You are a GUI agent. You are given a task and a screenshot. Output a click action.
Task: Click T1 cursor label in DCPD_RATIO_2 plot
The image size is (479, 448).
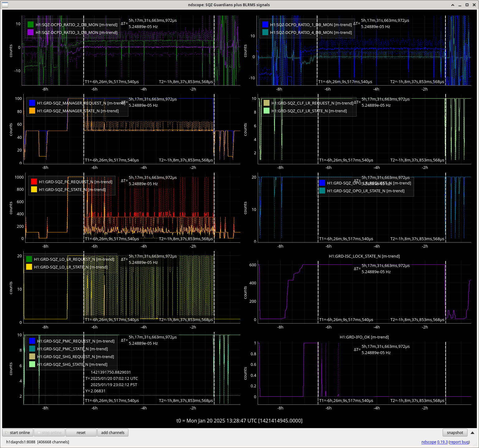pos(112,82)
